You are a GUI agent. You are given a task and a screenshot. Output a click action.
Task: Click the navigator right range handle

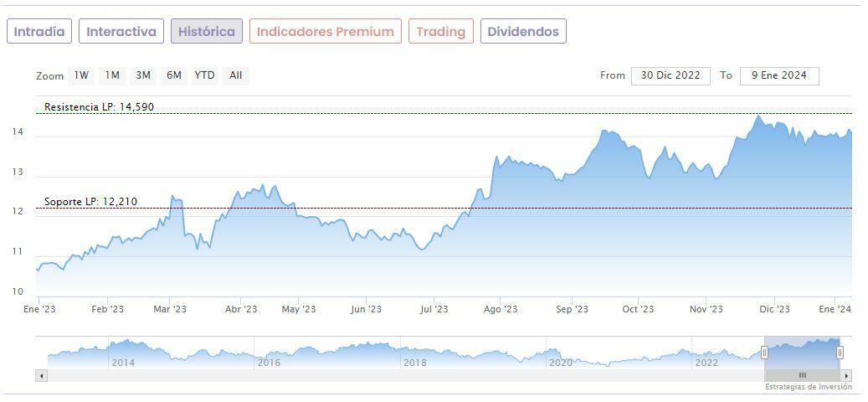pos(840,353)
